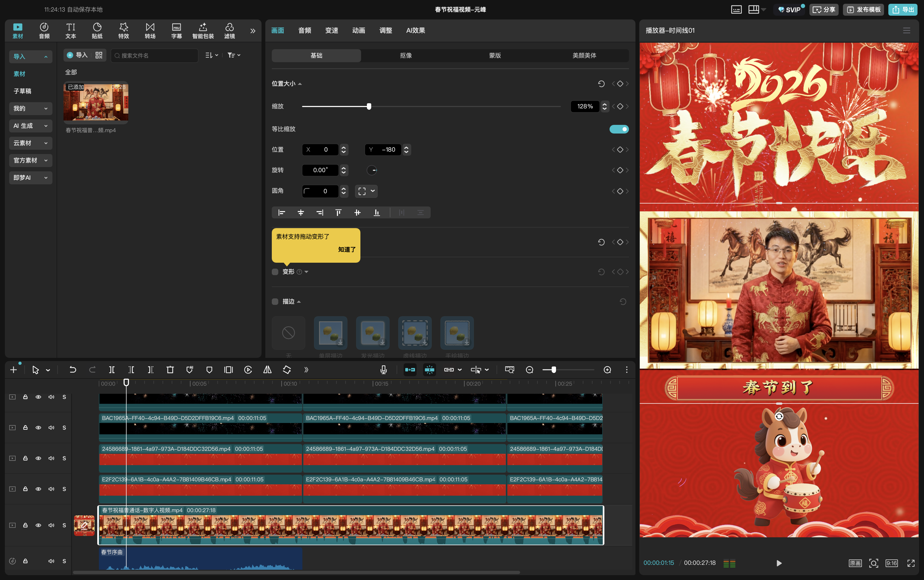Open the 滤镜 filters panel
Viewport: 924px width, 580px height.
click(229, 30)
